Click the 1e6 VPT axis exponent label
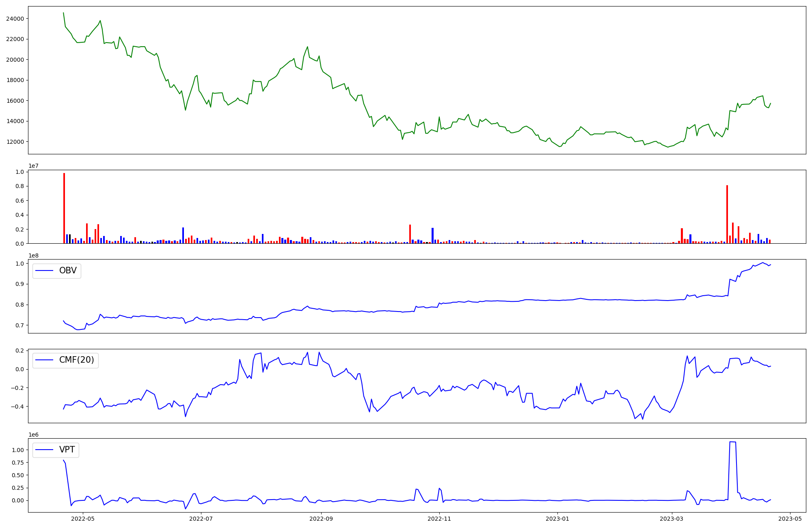 coord(33,435)
